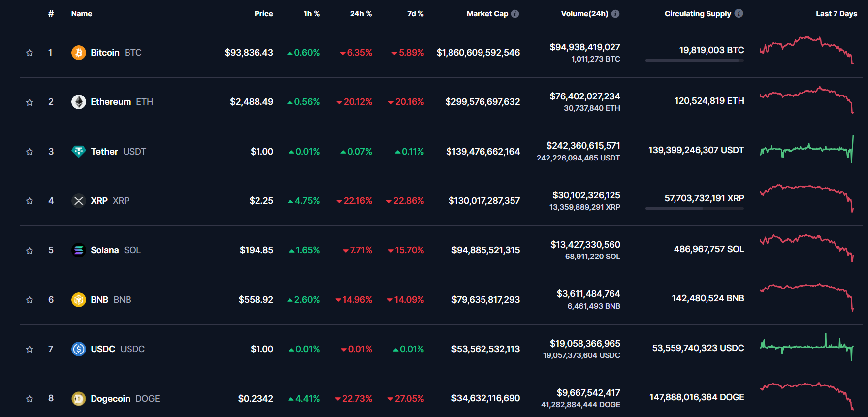Sort by the Name column header
868x417 pixels.
tap(82, 14)
